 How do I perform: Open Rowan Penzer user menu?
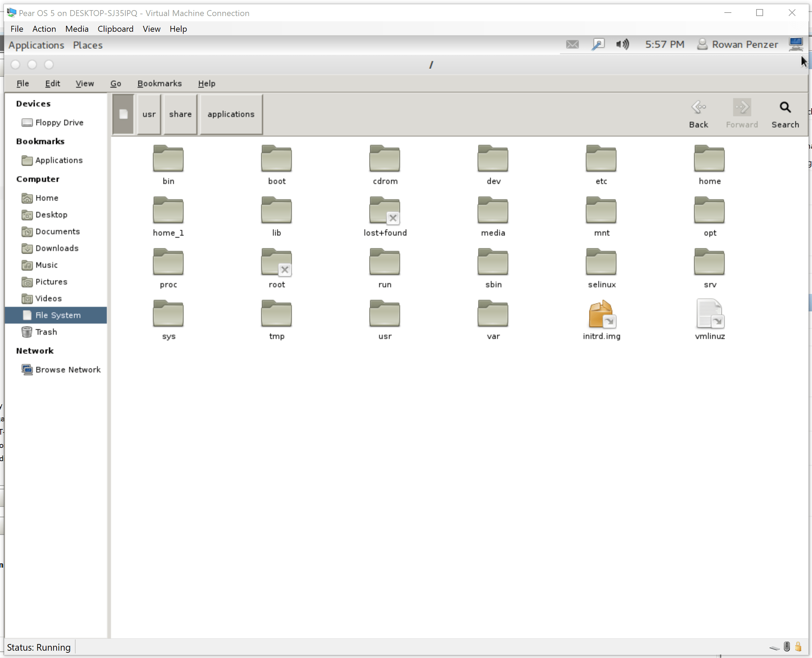coord(738,44)
